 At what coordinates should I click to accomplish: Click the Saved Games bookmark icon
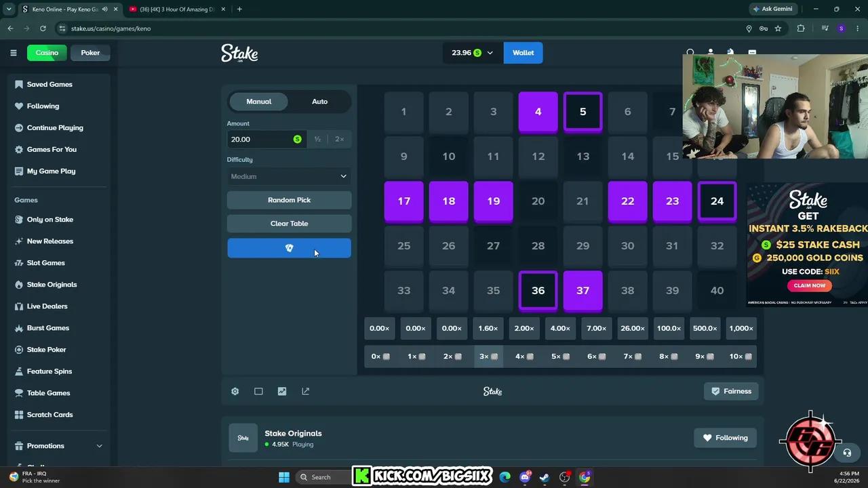click(19, 84)
